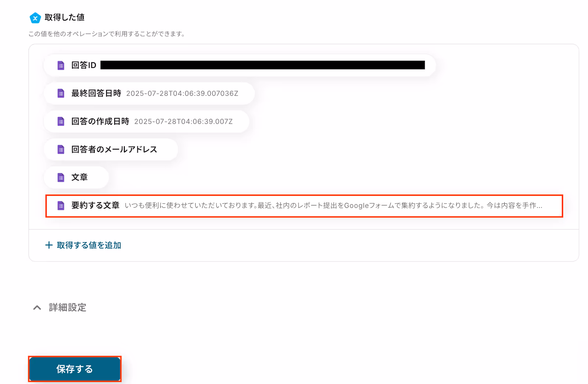Image resolution: width=588 pixels, height=384 pixels.
Task: Click the form icon beside 回答ID
Action: click(61, 65)
